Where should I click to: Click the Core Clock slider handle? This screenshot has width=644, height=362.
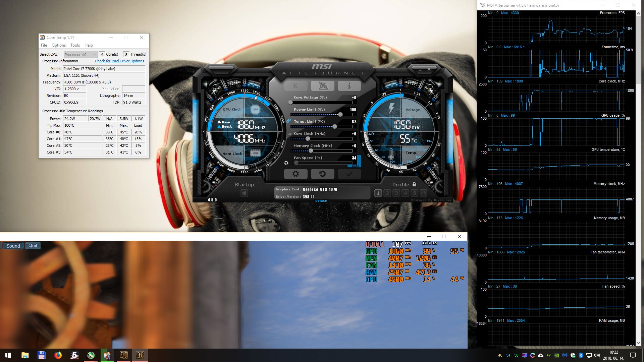click(308, 139)
